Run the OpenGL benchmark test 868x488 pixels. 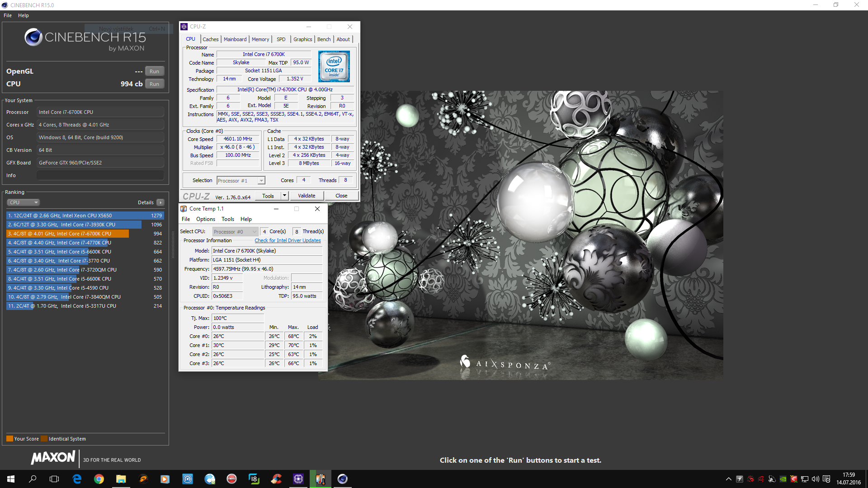[x=154, y=71]
